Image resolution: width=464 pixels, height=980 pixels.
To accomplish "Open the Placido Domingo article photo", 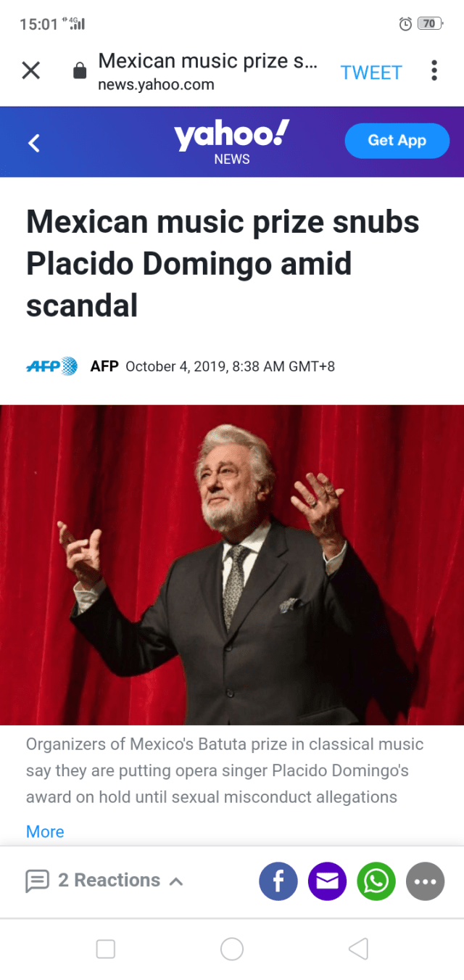I will [x=232, y=564].
